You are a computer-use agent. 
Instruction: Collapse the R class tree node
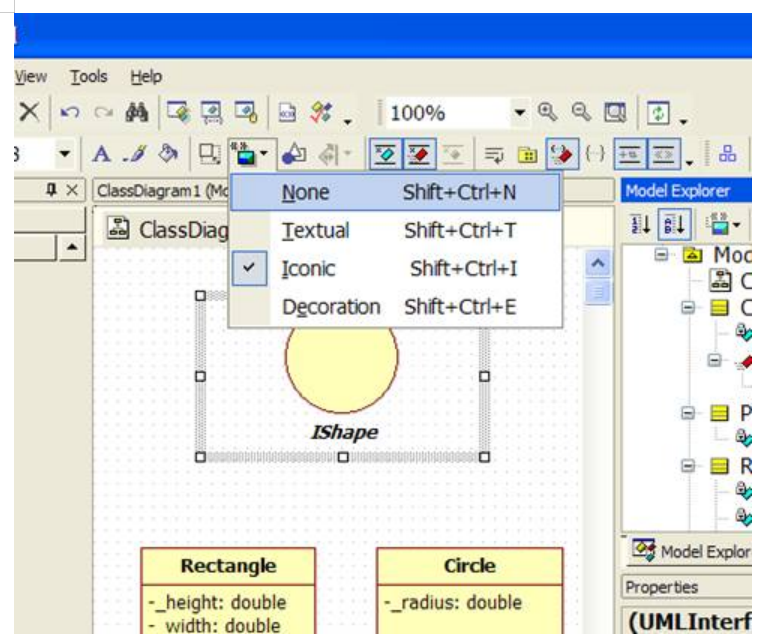pos(688,465)
